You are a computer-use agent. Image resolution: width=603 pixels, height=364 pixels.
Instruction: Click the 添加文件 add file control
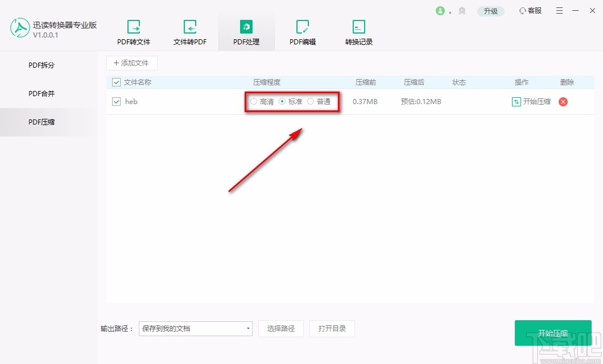131,63
